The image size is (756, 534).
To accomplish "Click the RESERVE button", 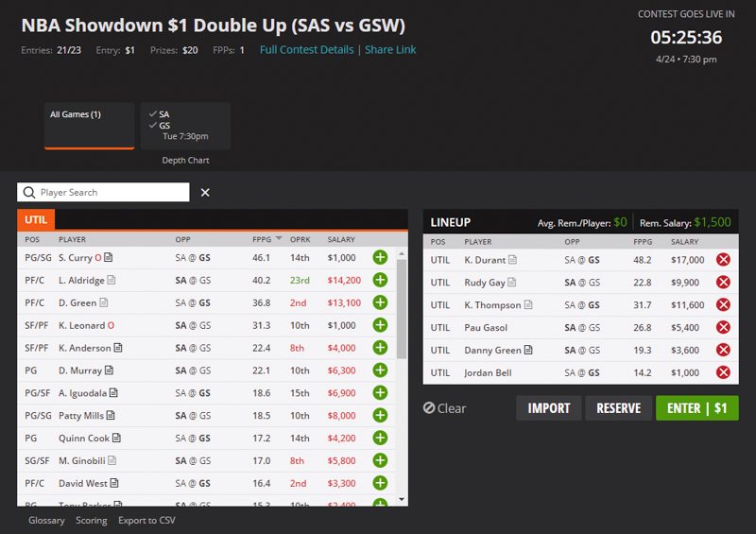I will coord(619,408).
